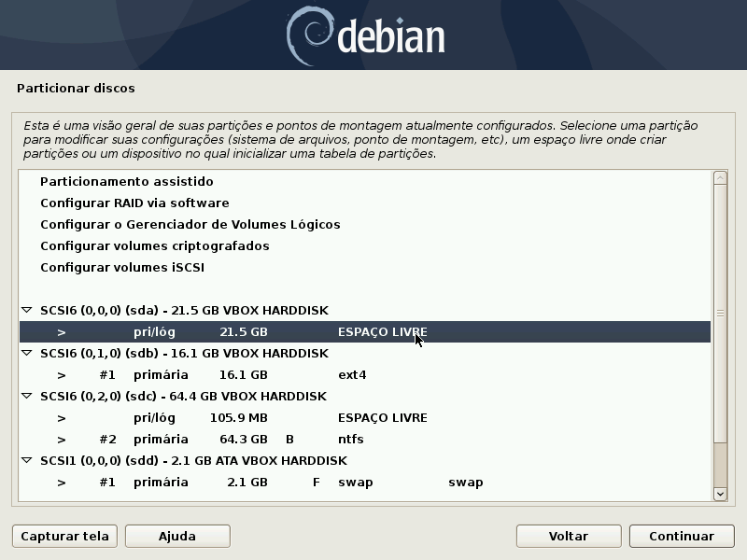Select the sdd ATA VBOX disk header

[x=365, y=460]
